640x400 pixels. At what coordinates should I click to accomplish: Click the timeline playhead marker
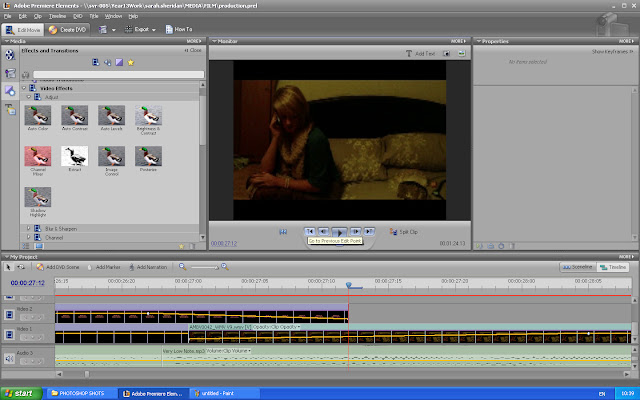(x=349, y=284)
